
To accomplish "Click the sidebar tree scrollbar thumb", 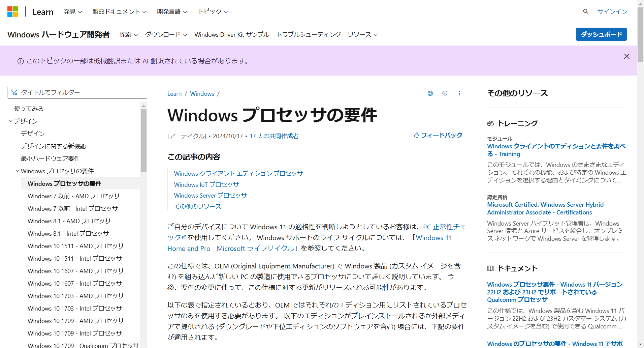I will 144,140.
